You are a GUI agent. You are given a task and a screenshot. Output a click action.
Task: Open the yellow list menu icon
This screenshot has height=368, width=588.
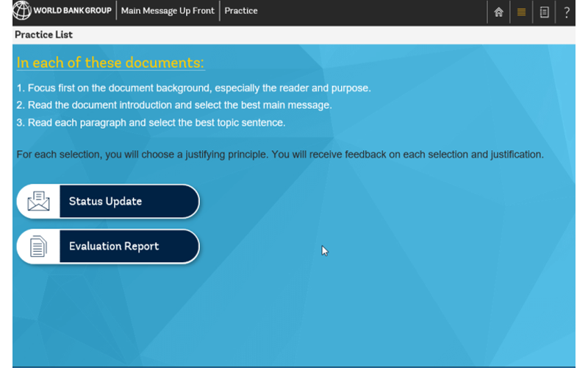coord(521,12)
